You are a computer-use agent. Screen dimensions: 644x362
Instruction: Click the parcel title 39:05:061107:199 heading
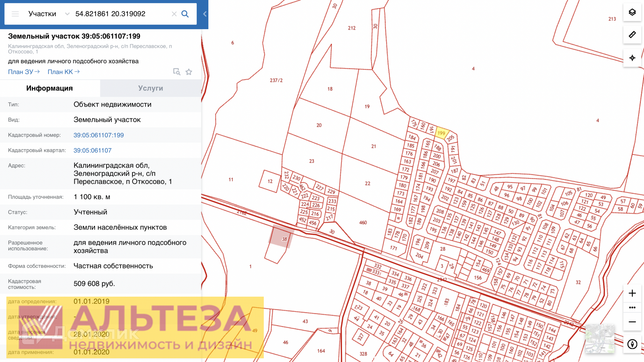74,36
